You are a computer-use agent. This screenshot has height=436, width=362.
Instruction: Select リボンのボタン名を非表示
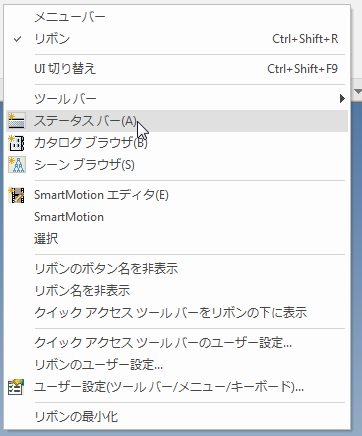pos(177,269)
